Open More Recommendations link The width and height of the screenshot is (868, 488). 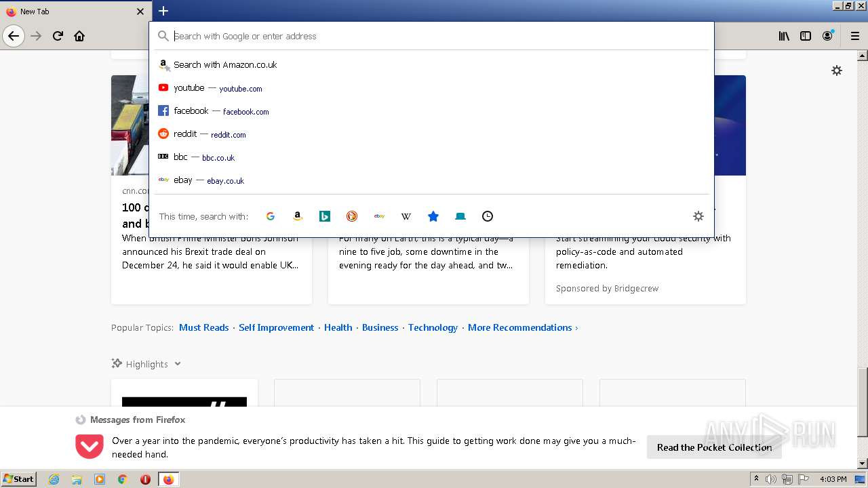523,327
